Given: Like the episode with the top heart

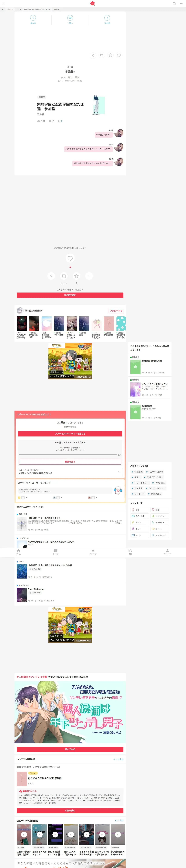Looking at the screenshot, I should point(119,55).
